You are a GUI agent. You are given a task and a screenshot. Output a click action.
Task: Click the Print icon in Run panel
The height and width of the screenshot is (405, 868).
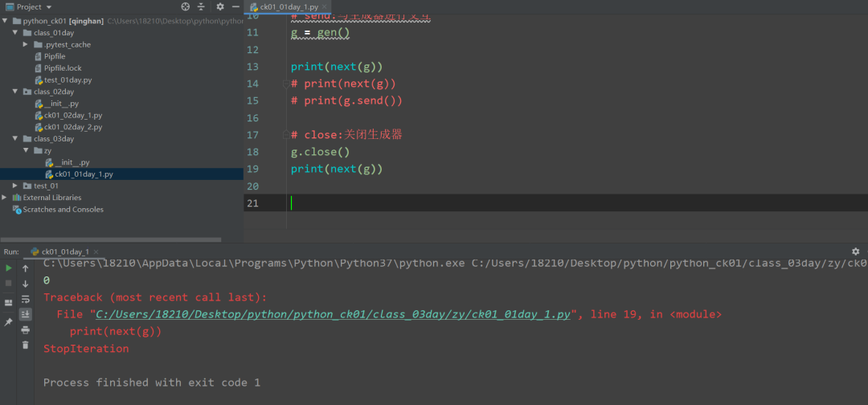[x=26, y=329]
